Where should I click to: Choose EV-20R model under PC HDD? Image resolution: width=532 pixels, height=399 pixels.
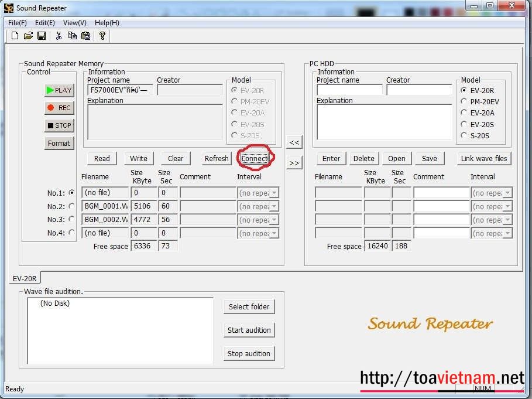464,90
